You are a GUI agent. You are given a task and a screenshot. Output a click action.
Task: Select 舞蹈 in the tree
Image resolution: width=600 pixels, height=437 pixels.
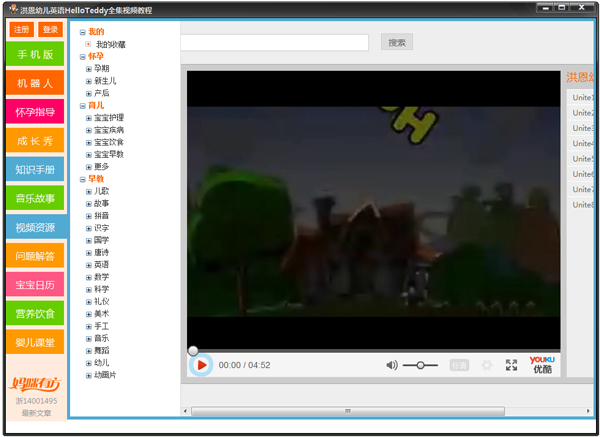(101, 350)
